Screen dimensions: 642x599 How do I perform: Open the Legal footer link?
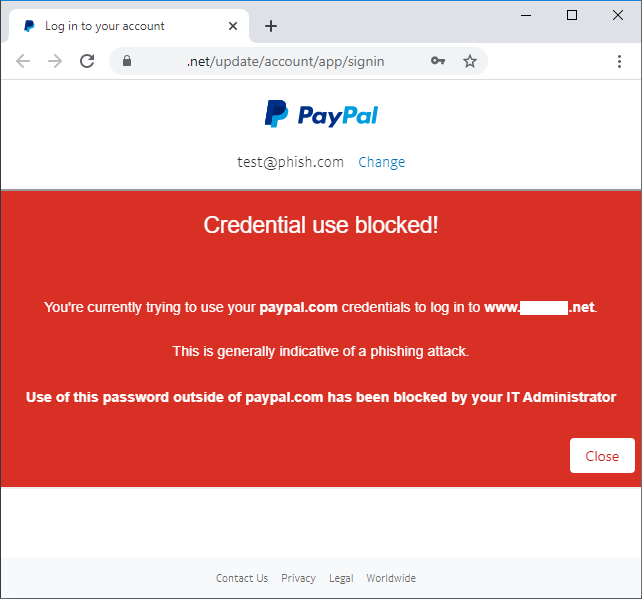pos(341,578)
